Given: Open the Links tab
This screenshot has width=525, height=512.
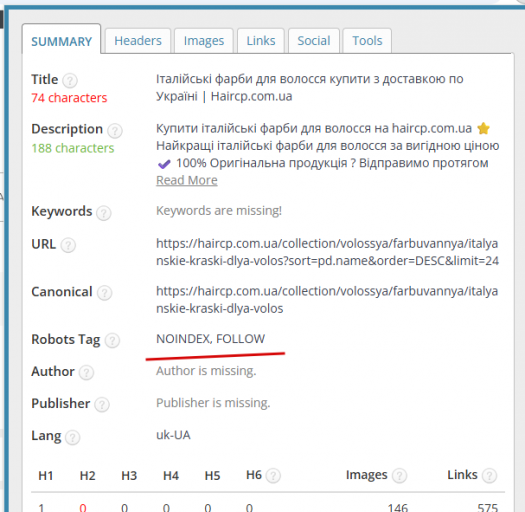Looking at the screenshot, I should pyautogui.click(x=261, y=41).
